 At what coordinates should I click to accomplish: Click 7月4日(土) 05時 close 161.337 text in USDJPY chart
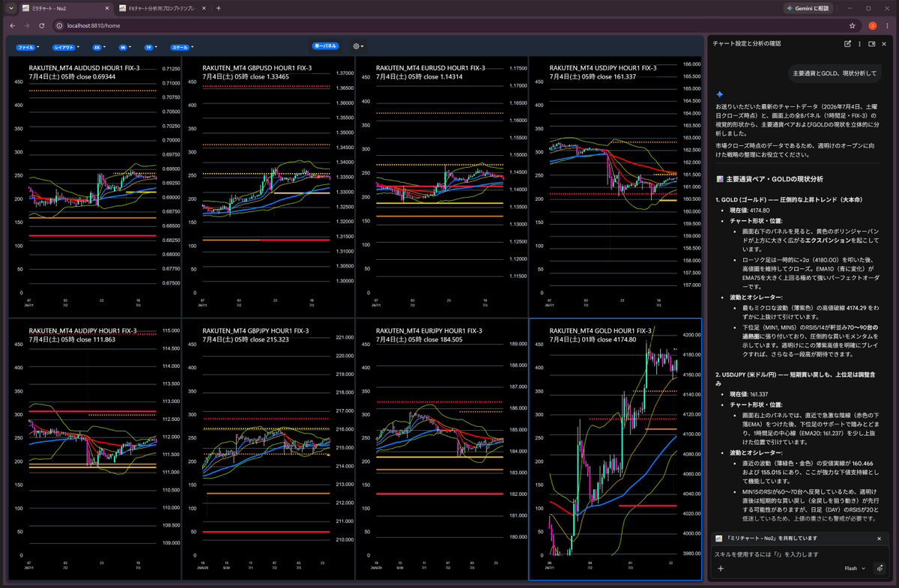pyautogui.click(x=593, y=76)
